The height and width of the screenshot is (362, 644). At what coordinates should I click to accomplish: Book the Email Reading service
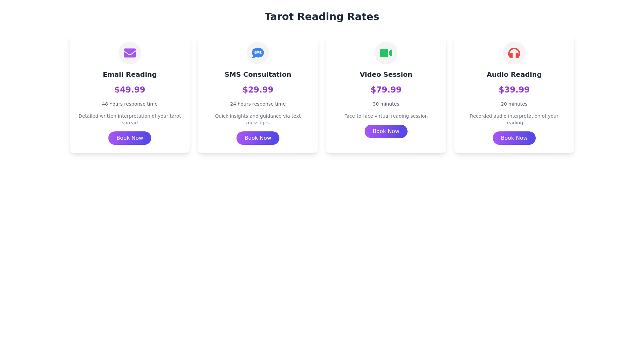point(129,138)
